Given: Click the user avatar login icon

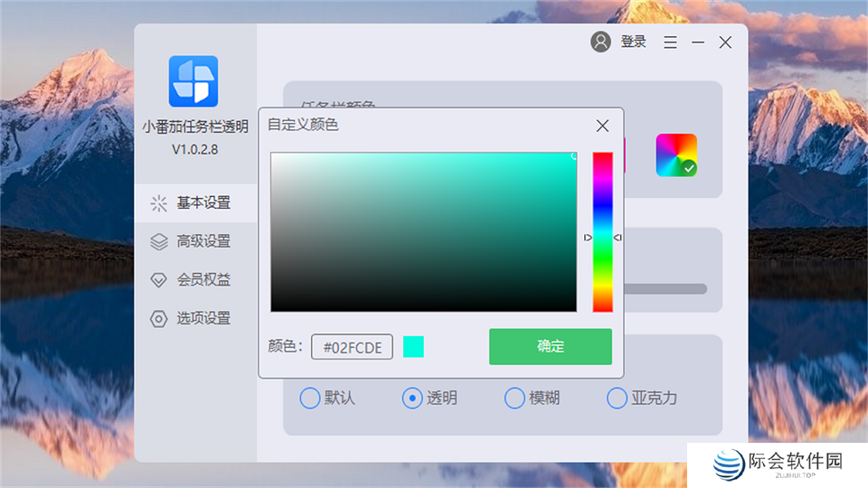Looking at the screenshot, I should (600, 42).
